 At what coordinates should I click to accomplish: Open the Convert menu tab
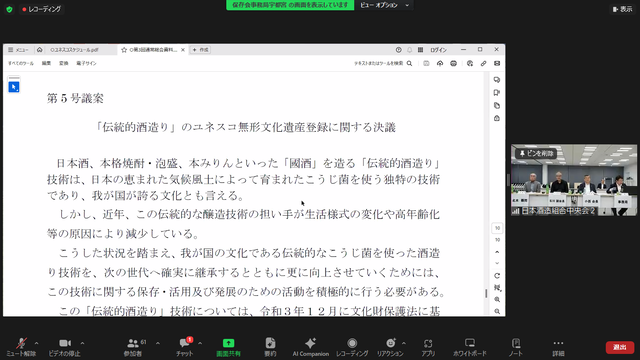(x=64, y=63)
